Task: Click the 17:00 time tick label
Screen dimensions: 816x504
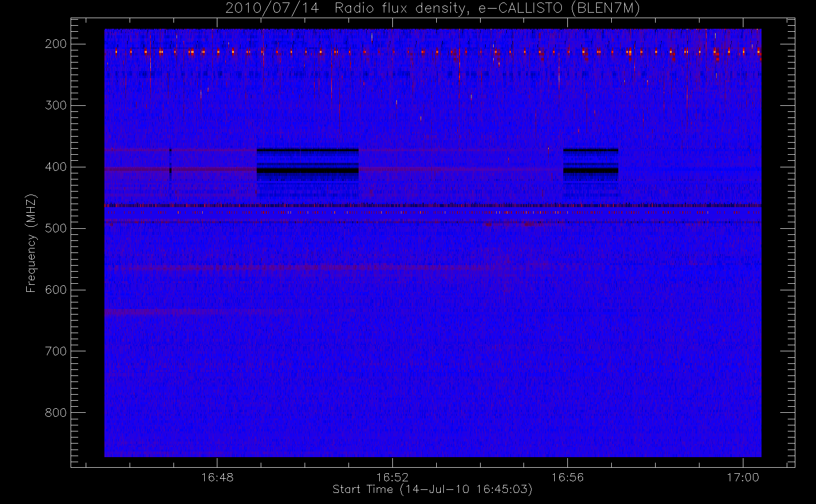Action: tap(743, 477)
